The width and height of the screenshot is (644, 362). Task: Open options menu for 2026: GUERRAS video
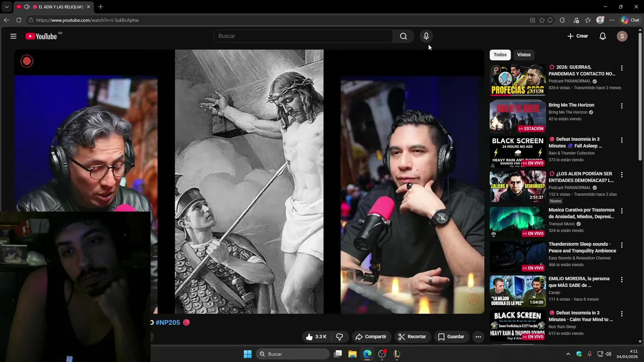pyautogui.click(x=622, y=68)
